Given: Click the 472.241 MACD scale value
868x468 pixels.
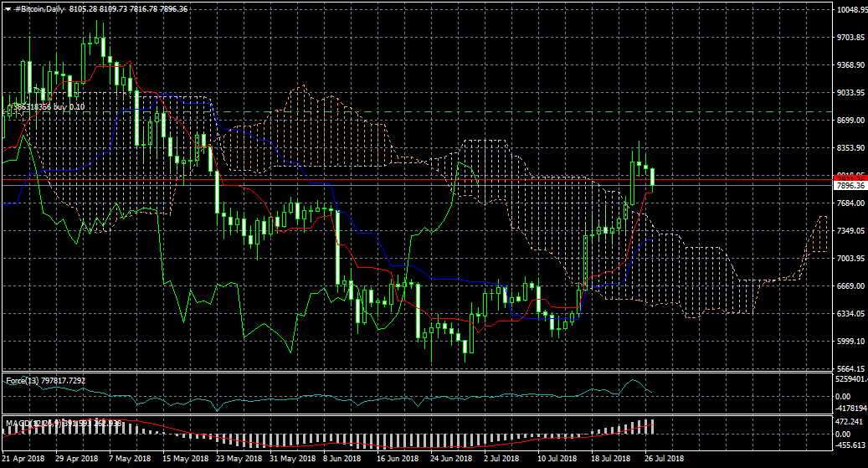Looking at the screenshot, I should pyautogui.click(x=850, y=422).
